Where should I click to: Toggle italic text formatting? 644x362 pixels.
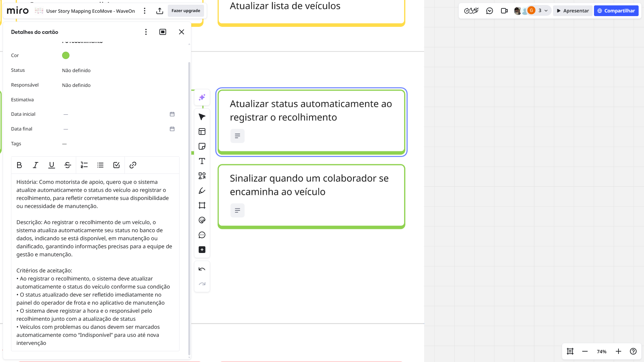(x=35, y=165)
